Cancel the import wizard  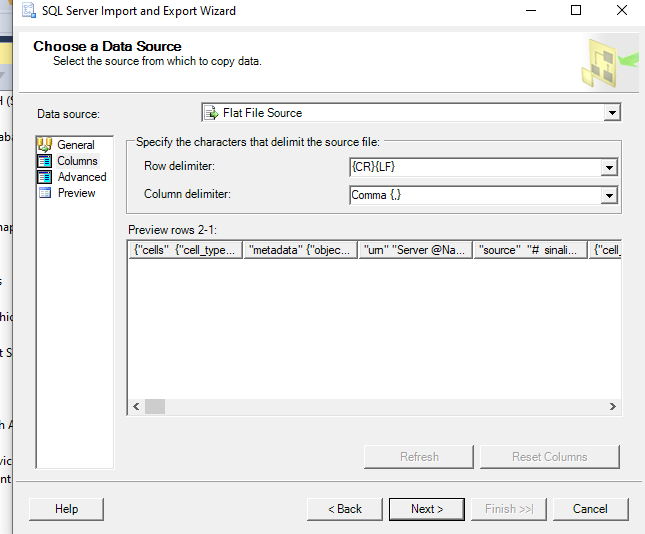tap(590, 509)
